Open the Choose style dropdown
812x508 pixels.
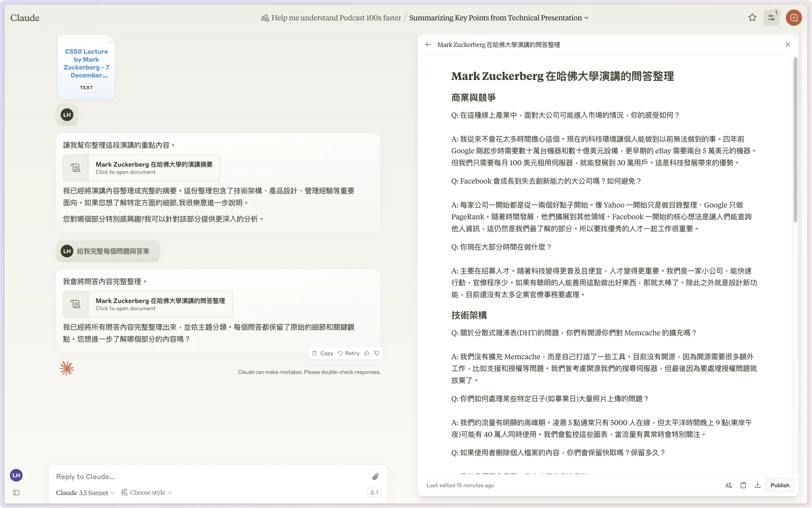click(147, 493)
